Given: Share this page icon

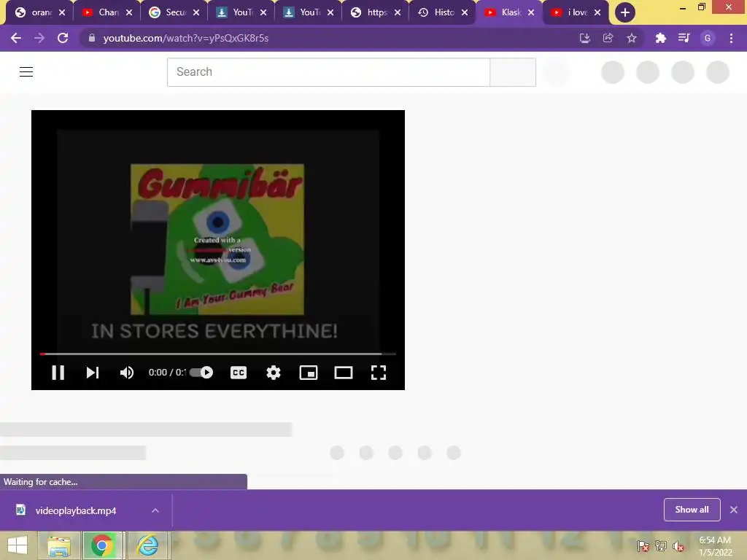Looking at the screenshot, I should point(608,38).
